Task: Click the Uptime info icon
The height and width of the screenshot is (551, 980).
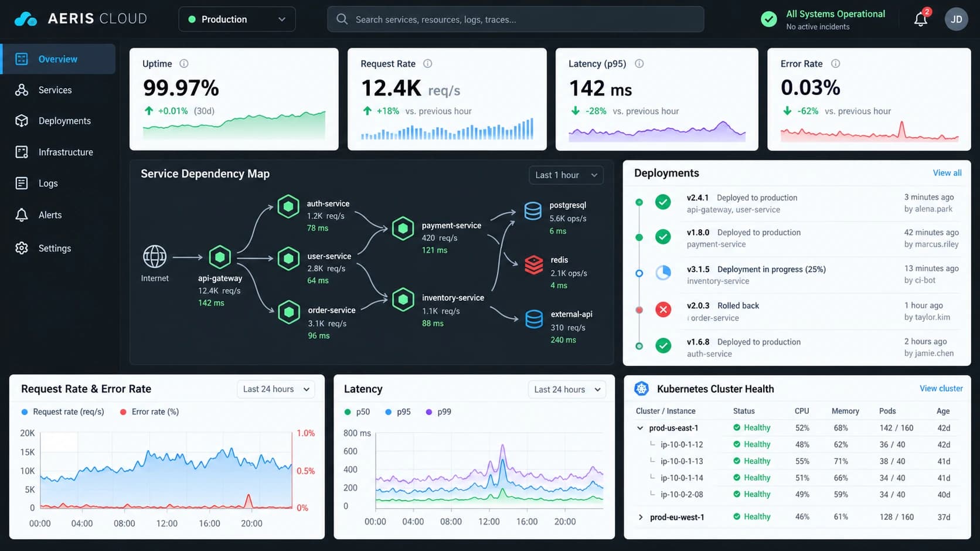Action: point(183,63)
